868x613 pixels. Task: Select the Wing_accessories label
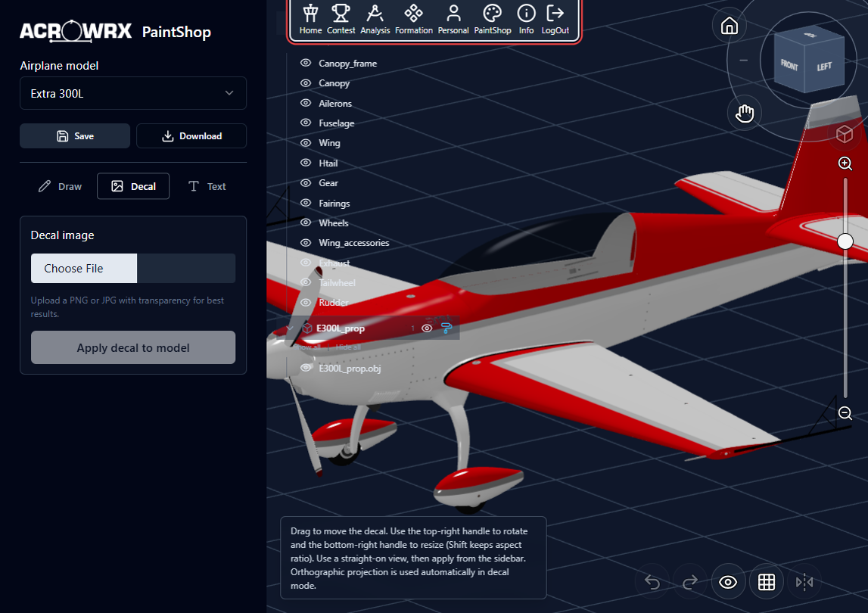pyautogui.click(x=353, y=242)
